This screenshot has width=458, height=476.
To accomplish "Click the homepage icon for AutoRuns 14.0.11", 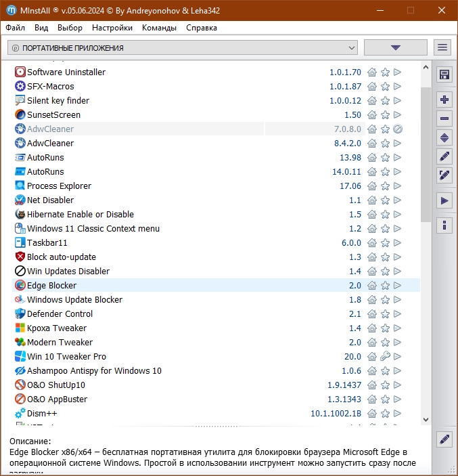I will point(372,172).
